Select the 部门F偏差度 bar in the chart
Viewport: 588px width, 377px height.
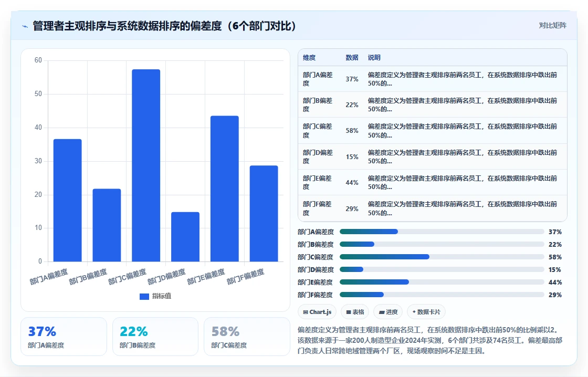tap(264, 214)
